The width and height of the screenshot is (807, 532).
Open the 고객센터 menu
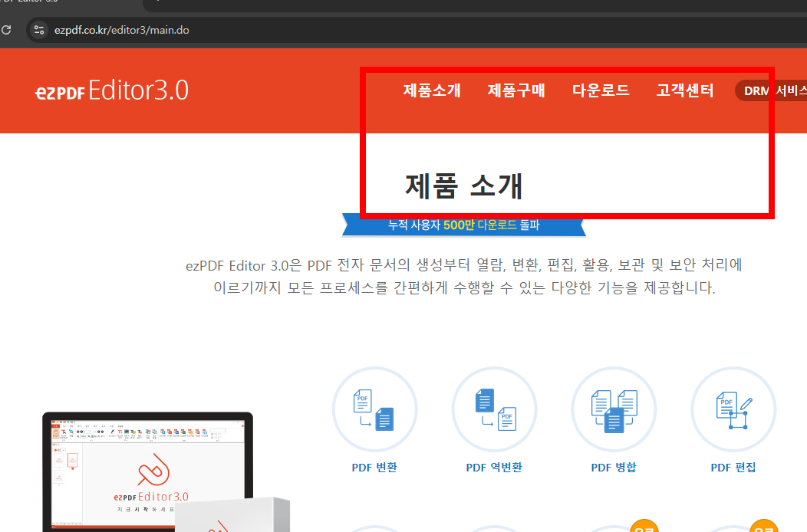tap(685, 90)
